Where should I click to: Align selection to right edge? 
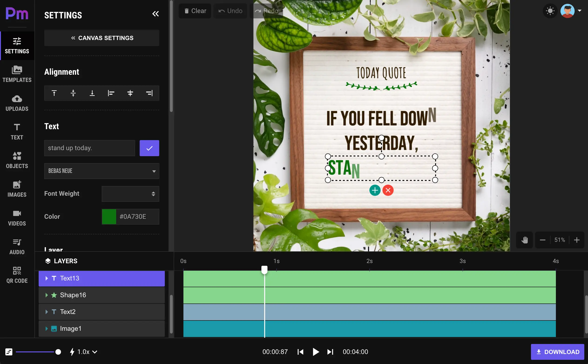[x=149, y=93]
